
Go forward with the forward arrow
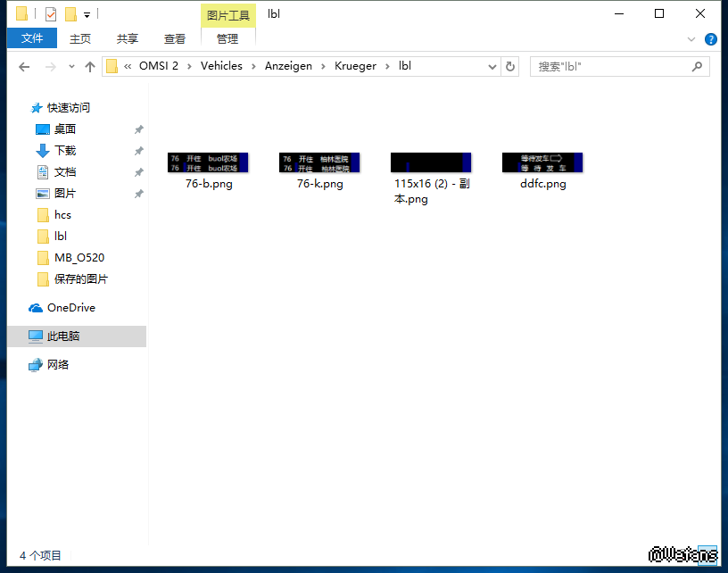click(50, 67)
